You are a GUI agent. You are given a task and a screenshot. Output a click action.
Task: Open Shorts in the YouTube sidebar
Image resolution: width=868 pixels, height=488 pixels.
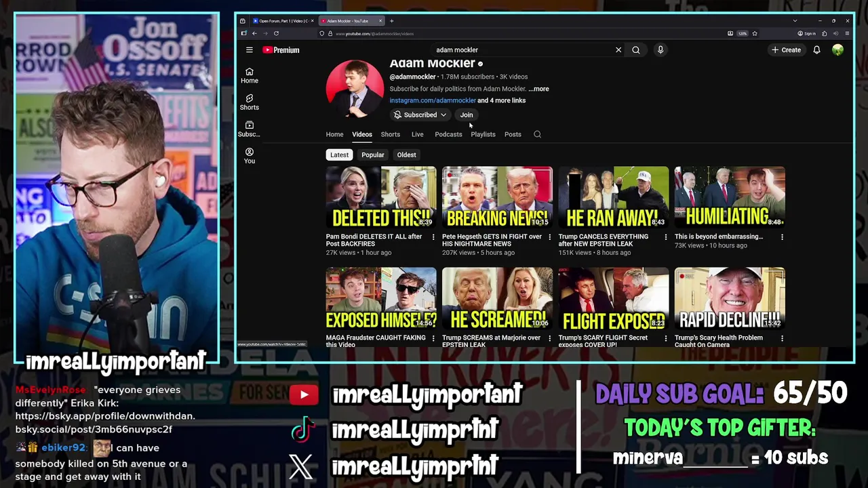click(x=250, y=102)
